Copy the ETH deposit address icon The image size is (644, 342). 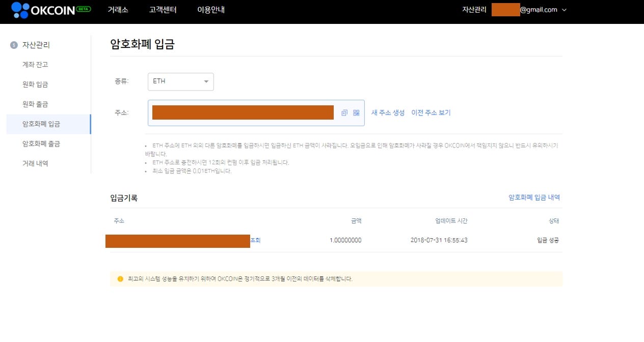[x=344, y=113]
